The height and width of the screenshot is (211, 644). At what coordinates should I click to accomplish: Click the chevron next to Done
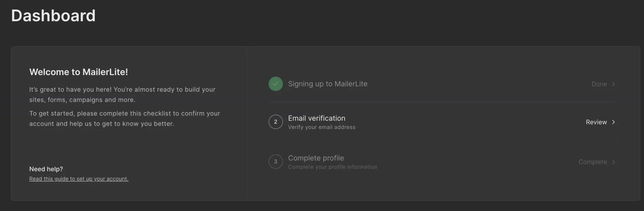(613, 84)
